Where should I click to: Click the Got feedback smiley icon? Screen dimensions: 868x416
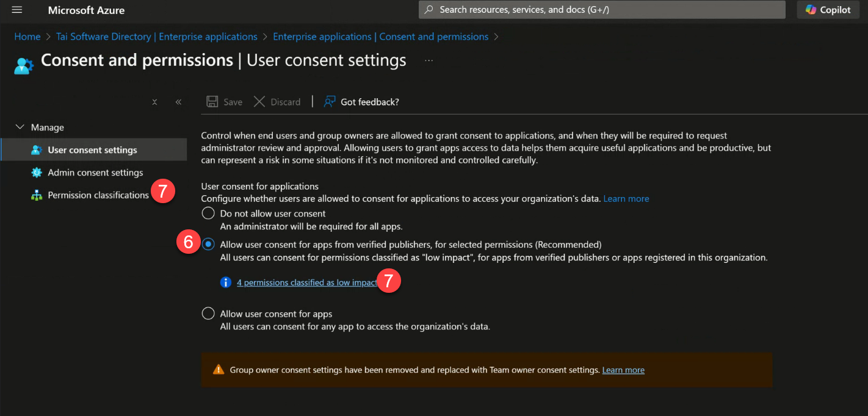click(330, 101)
